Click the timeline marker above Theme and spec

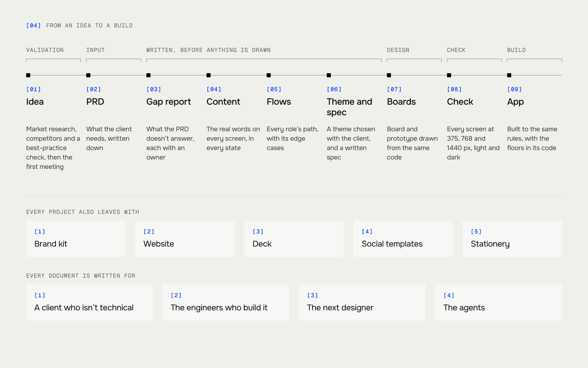329,75
